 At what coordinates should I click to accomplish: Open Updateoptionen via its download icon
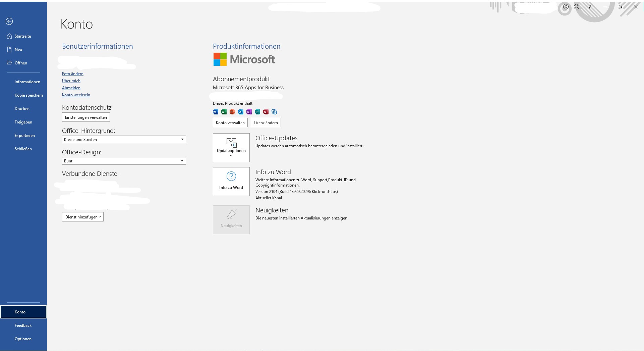(231, 143)
